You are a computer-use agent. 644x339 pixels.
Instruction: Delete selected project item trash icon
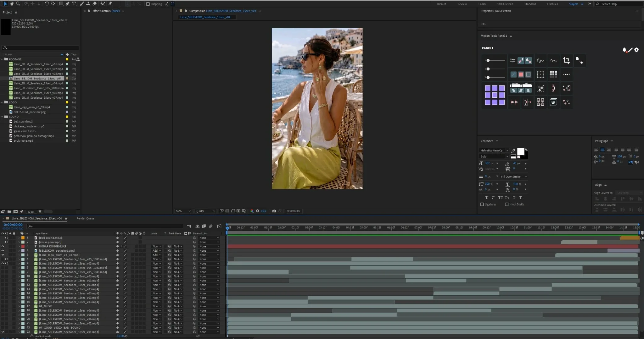point(40,212)
